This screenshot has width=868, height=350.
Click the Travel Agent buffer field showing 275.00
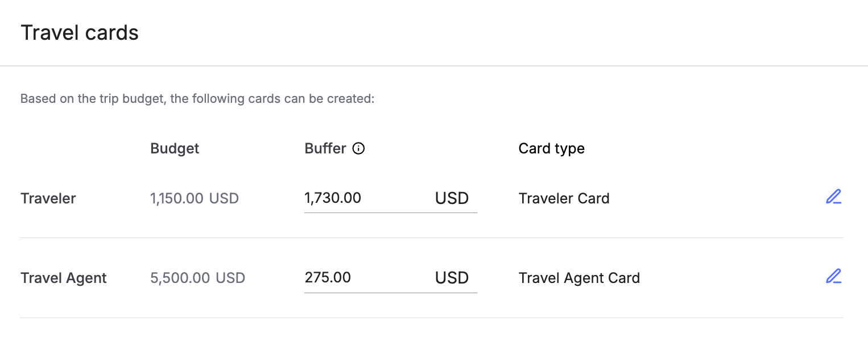pos(390,278)
